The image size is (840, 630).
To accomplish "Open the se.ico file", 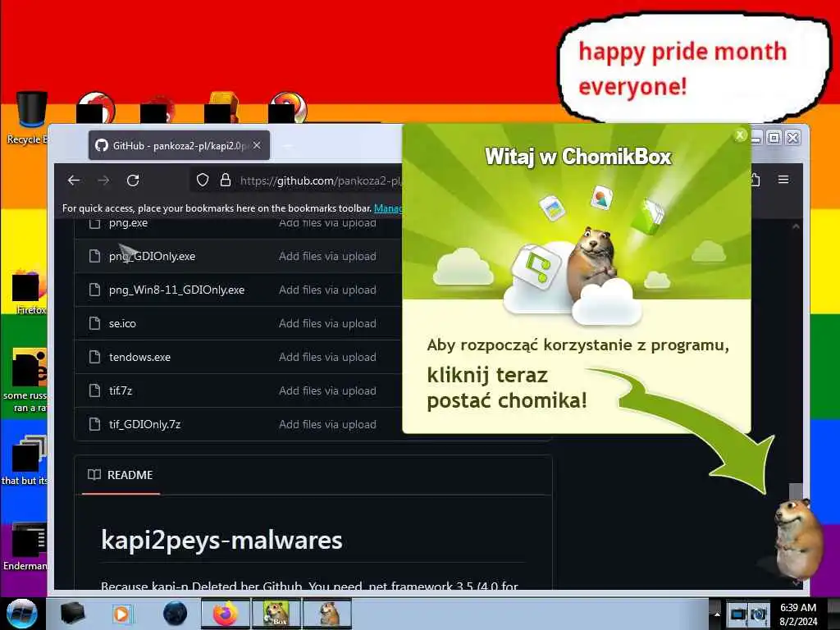I will (123, 323).
